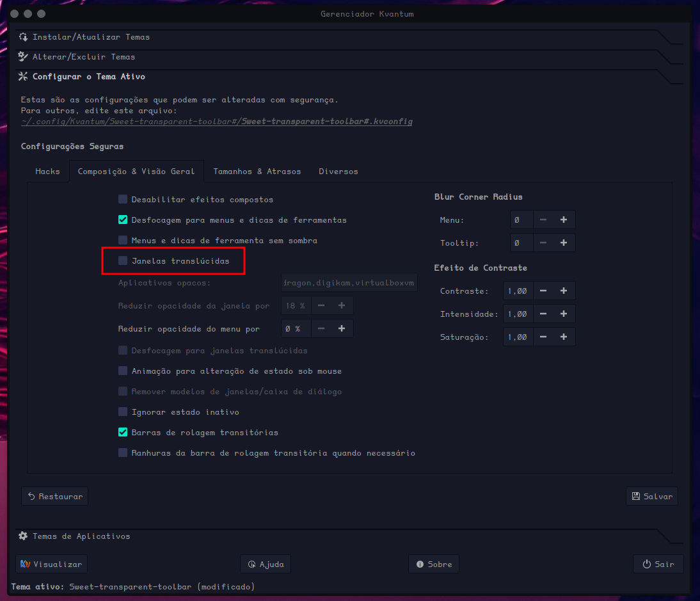Click the Restaurar button
700x601 pixels.
tap(55, 497)
